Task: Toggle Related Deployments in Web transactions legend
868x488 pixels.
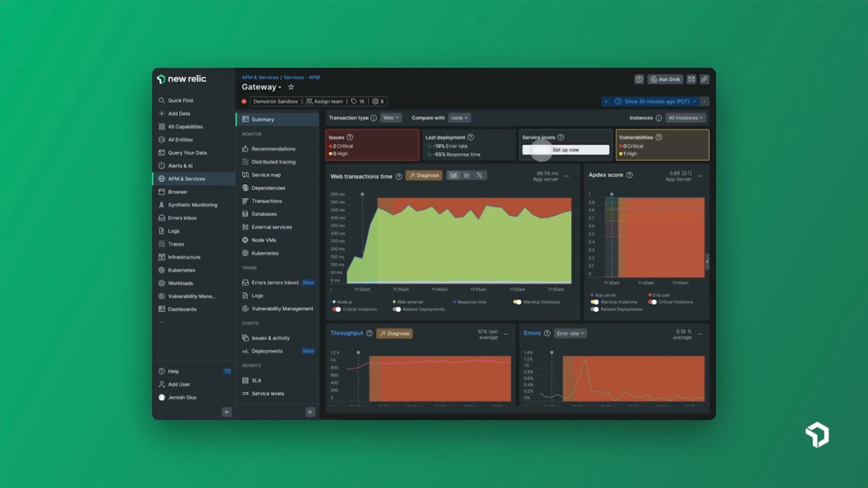Action: point(397,310)
